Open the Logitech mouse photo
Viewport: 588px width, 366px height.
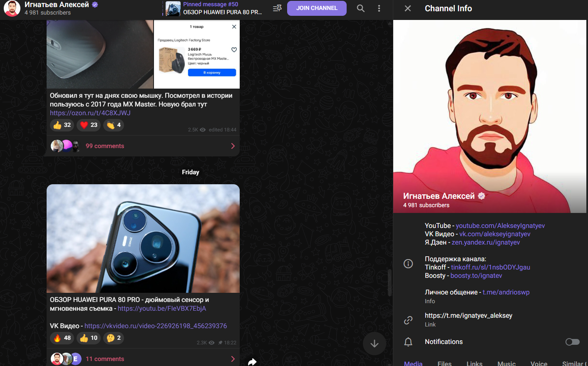(100, 54)
